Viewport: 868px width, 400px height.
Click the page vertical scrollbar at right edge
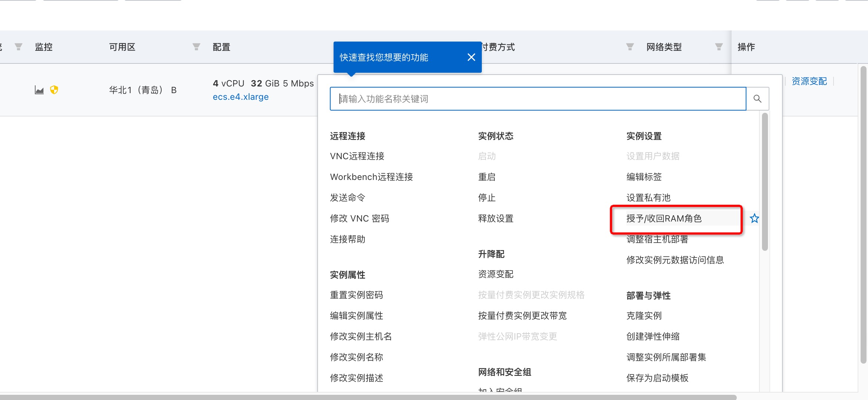point(864,215)
